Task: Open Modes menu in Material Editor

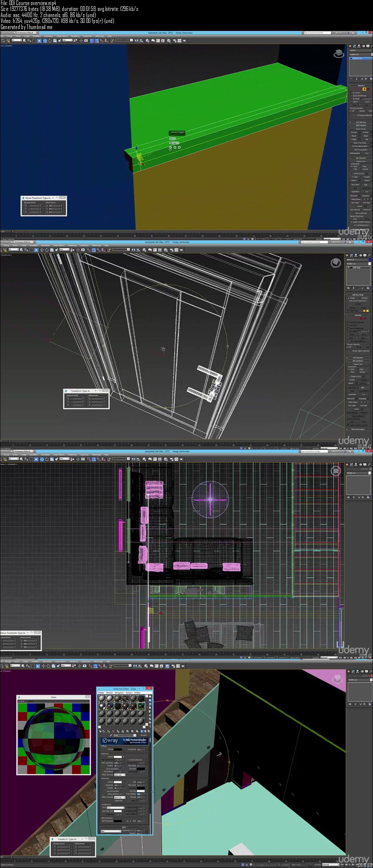Action: coord(101,693)
